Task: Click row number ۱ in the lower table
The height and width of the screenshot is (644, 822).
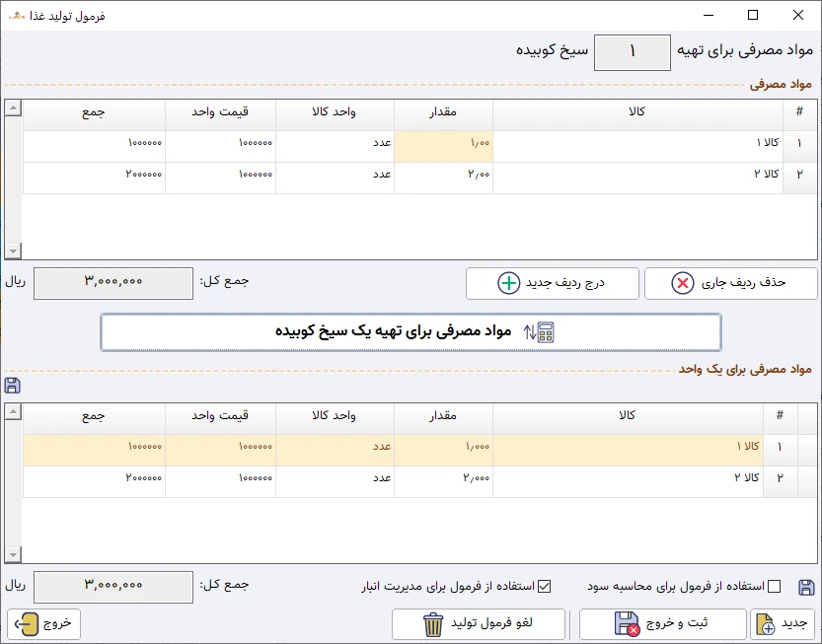Action: [x=780, y=450]
